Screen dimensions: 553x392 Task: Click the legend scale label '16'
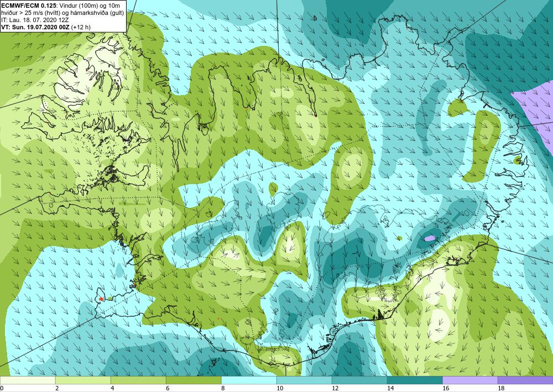[x=446, y=388]
